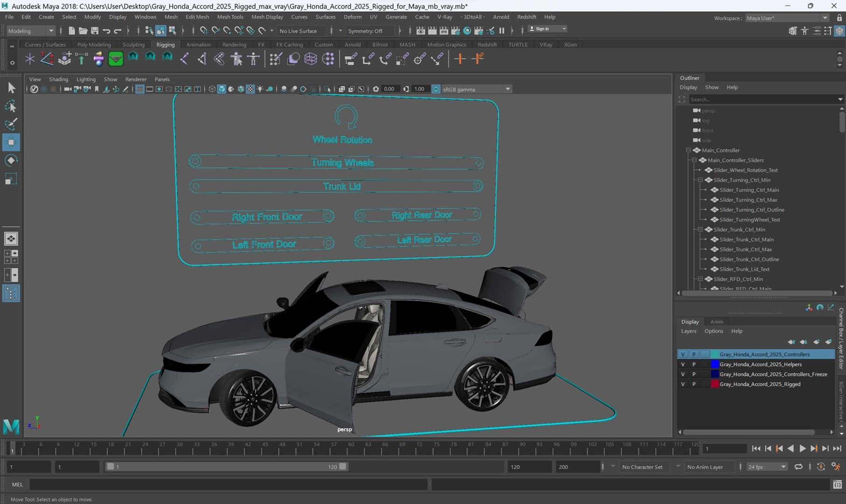Open Four View layout icon
846x504 pixels.
(x=11, y=257)
